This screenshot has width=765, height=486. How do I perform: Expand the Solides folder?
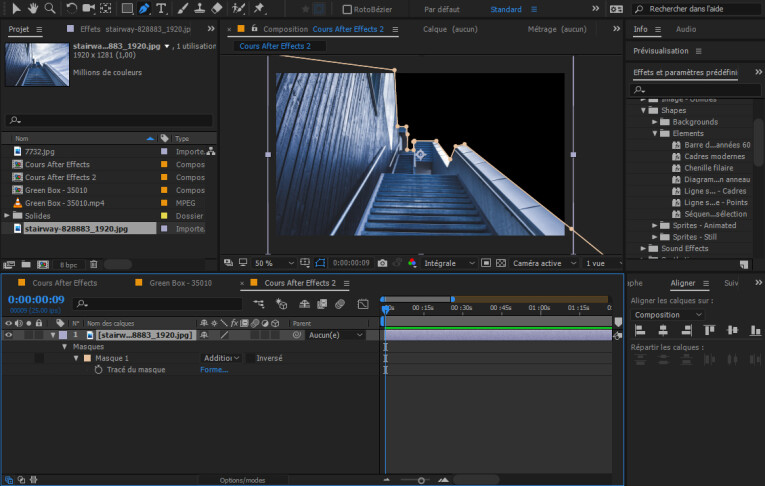tap(6, 216)
